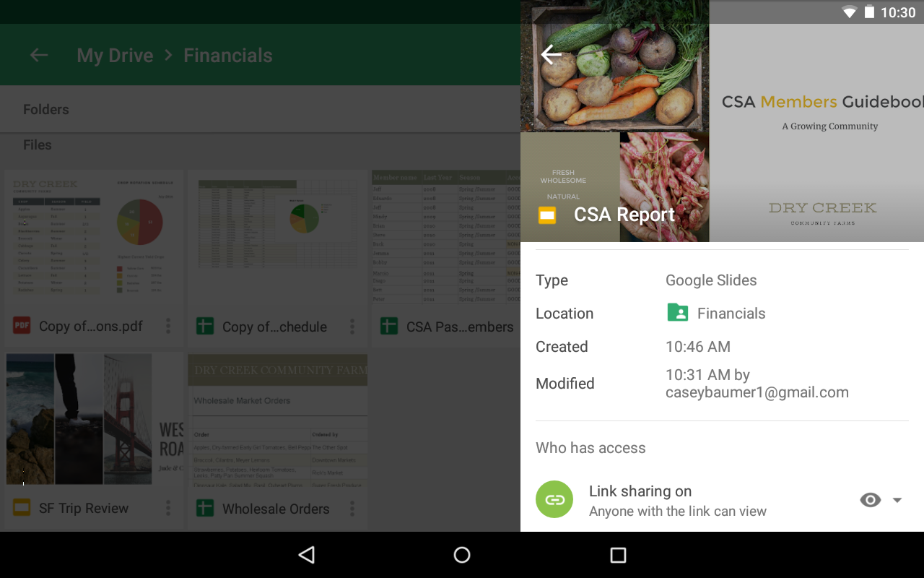Open more options for Copy of…ons.pdf

[168, 326]
